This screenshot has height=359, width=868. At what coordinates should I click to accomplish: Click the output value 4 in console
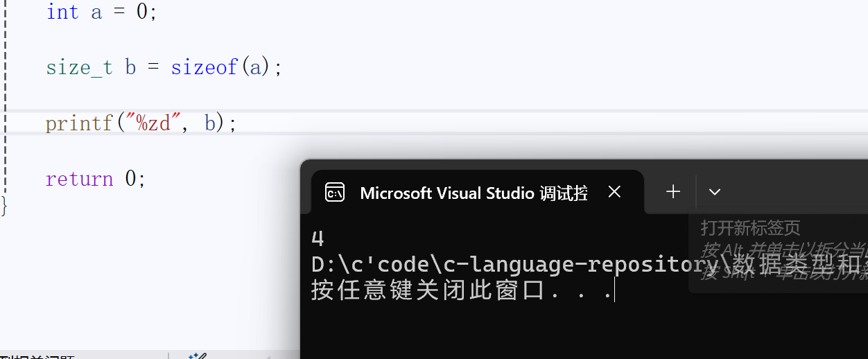(318, 238)
